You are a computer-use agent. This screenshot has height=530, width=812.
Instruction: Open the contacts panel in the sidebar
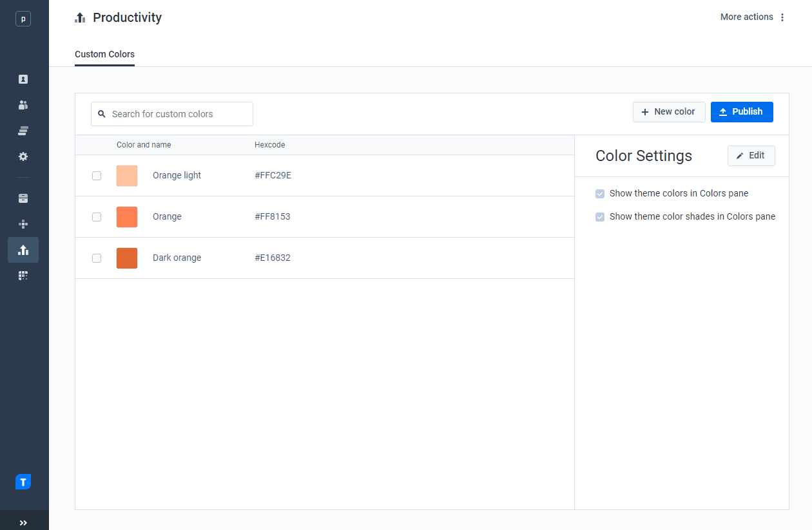pos(23,79)
